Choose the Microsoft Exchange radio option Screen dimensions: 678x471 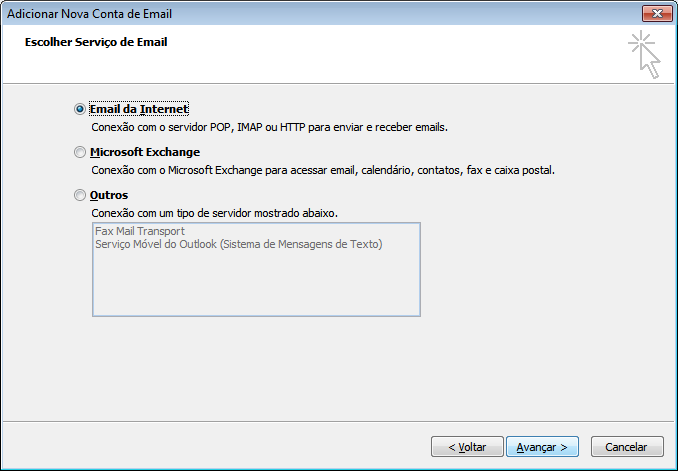point(80,153)
